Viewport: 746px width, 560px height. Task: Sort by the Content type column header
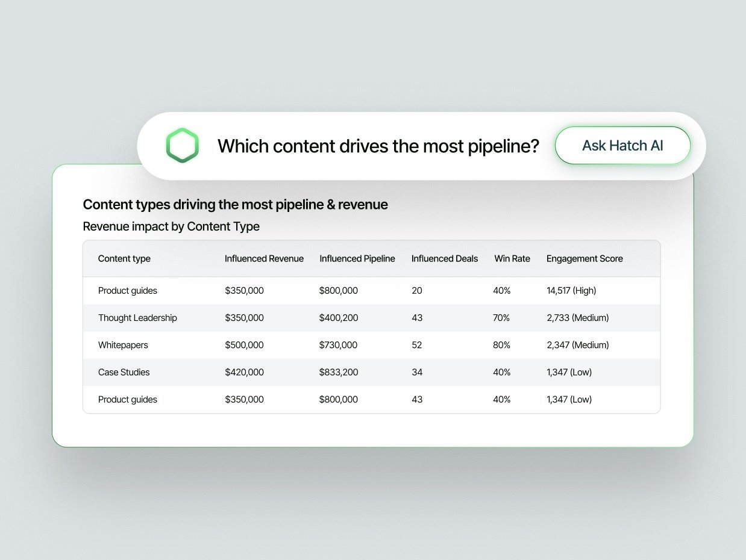[x=124, y=259]
